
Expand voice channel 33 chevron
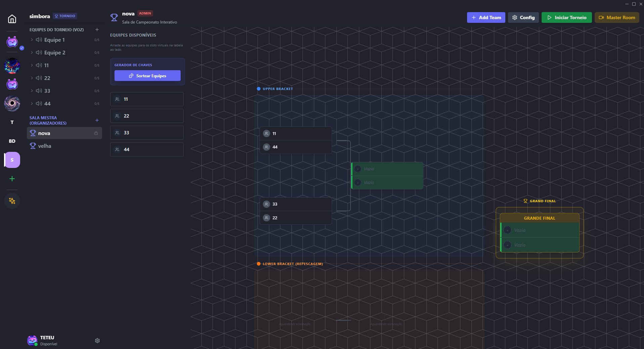(32, 91)
